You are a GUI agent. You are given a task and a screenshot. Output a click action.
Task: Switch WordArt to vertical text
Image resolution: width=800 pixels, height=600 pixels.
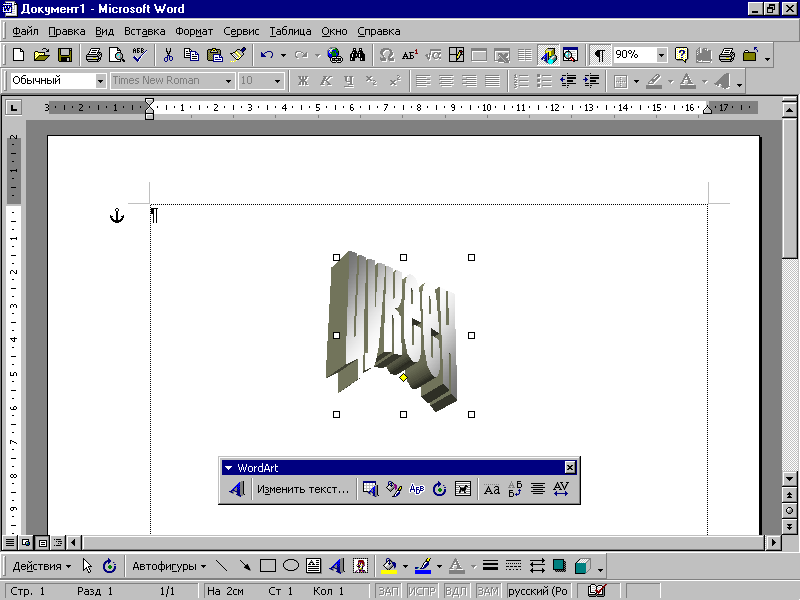pyautogui.click(x=515, y=489)
